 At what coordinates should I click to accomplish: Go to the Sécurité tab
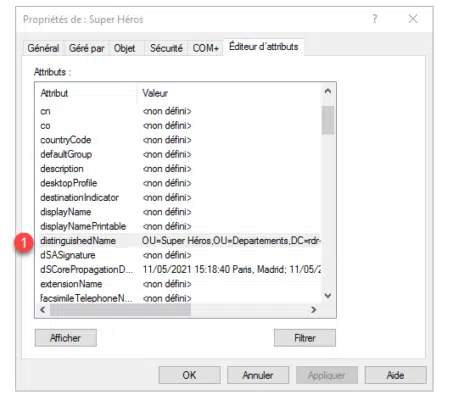click(x=166, y=48)
